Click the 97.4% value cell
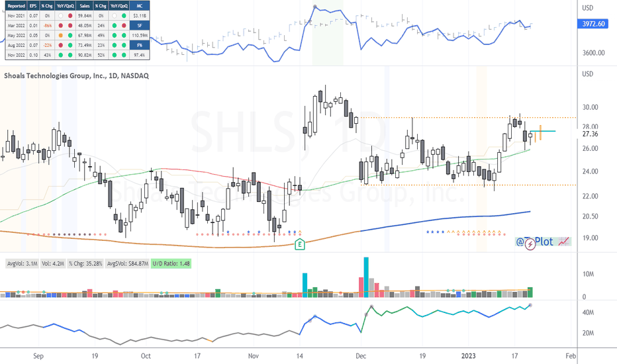The height and width of the screenshot is (364, 617). (x=140, y=55)
